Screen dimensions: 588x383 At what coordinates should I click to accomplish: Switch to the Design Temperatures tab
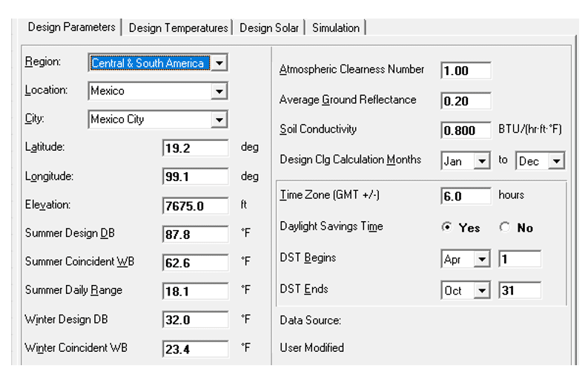[178, 28]
